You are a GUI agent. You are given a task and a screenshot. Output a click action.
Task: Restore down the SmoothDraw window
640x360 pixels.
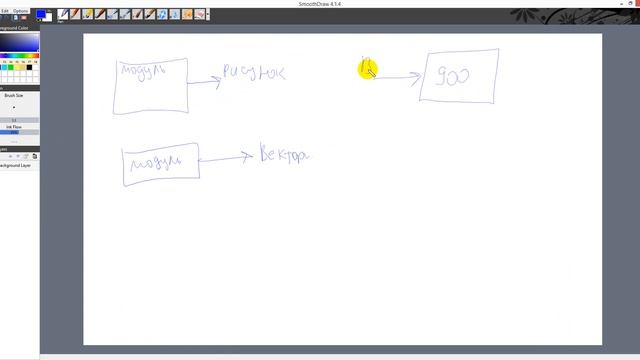(x=630, y=3)
